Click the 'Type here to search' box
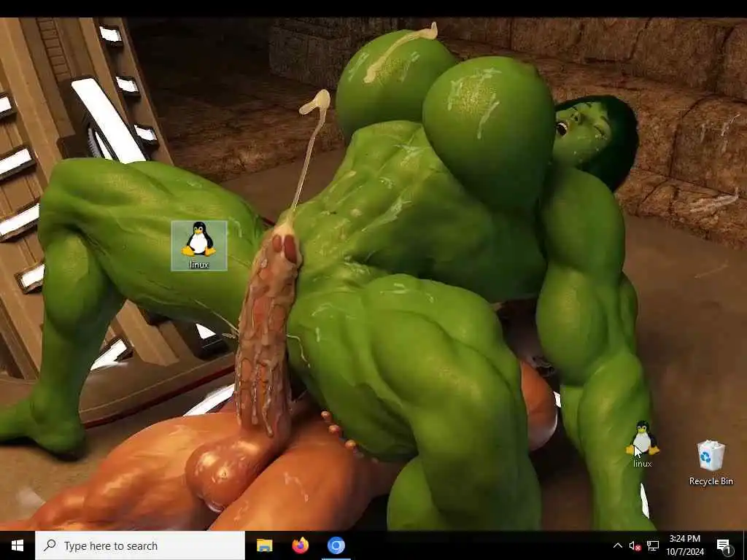747x560 pixels. [140, 545]
